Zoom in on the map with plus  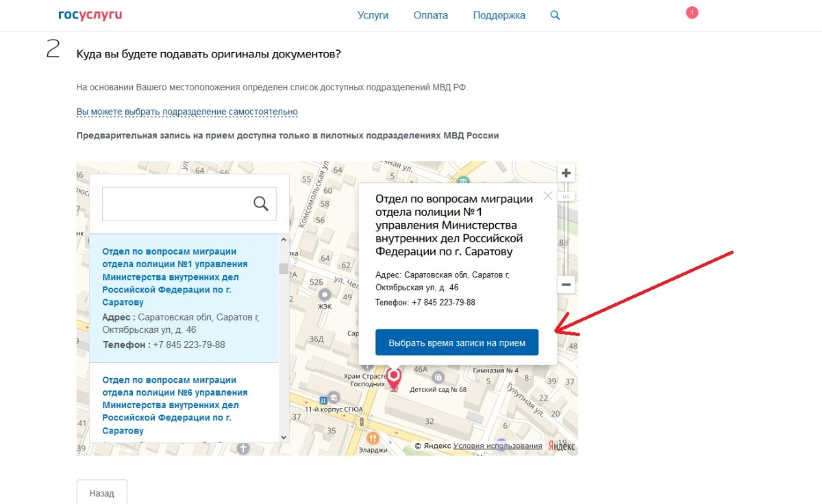coord(566,173)
